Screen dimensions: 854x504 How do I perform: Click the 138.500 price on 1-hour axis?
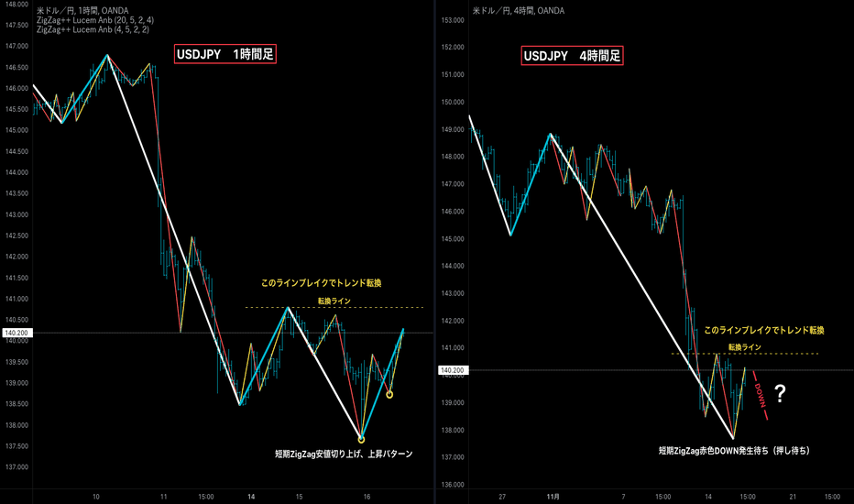click(x=16, y=404)
